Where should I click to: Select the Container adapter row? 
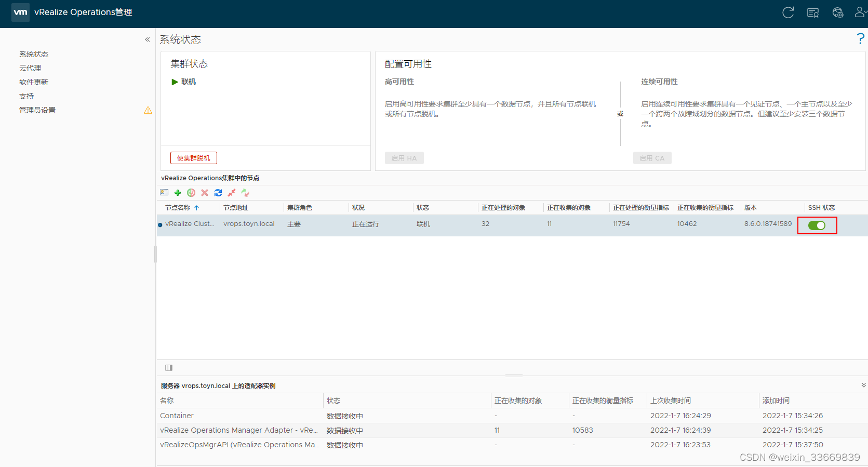(512, 416)
